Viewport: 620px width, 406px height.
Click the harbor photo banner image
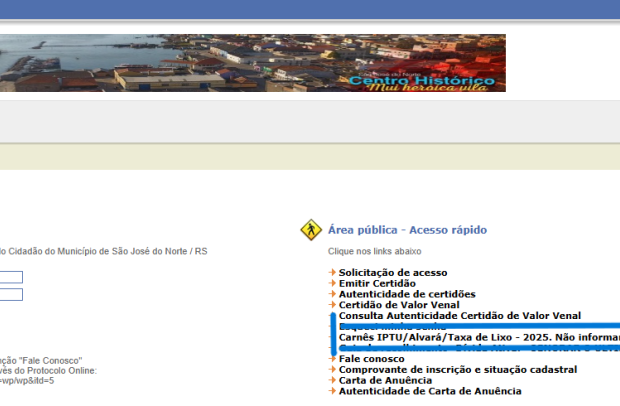click(x=150, y=63)
